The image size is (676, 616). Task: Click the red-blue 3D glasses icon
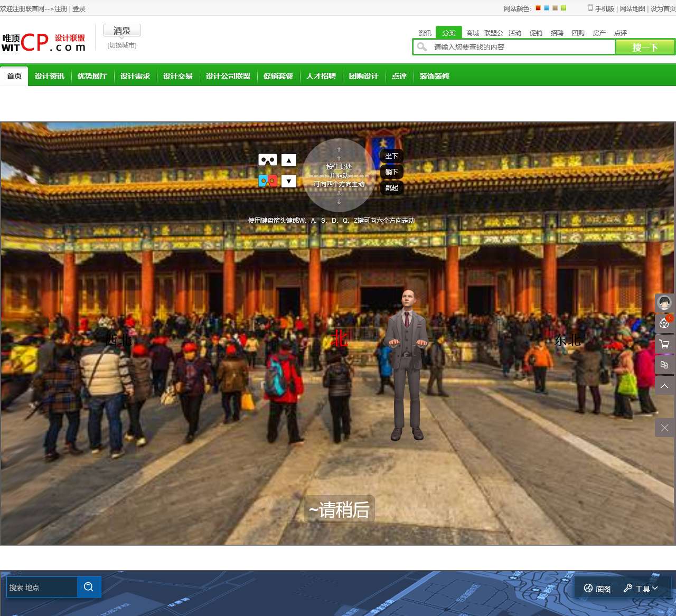(268, 181)
